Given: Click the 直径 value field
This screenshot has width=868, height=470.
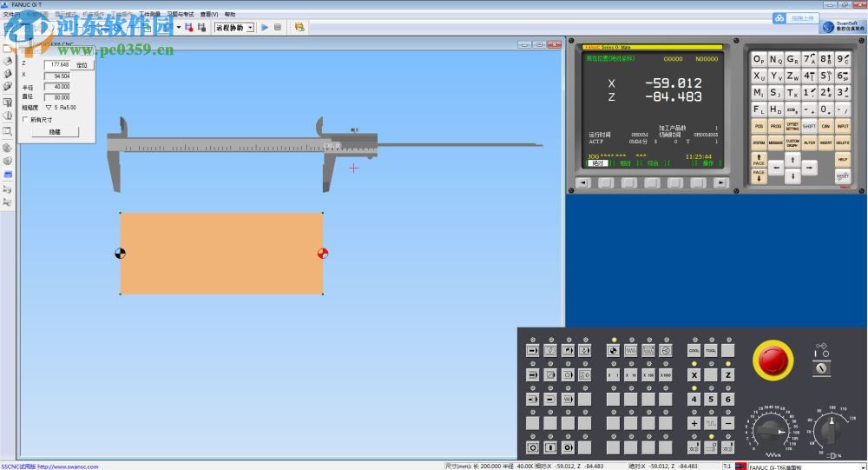Looking at the screenshot, I should [57, 97].
